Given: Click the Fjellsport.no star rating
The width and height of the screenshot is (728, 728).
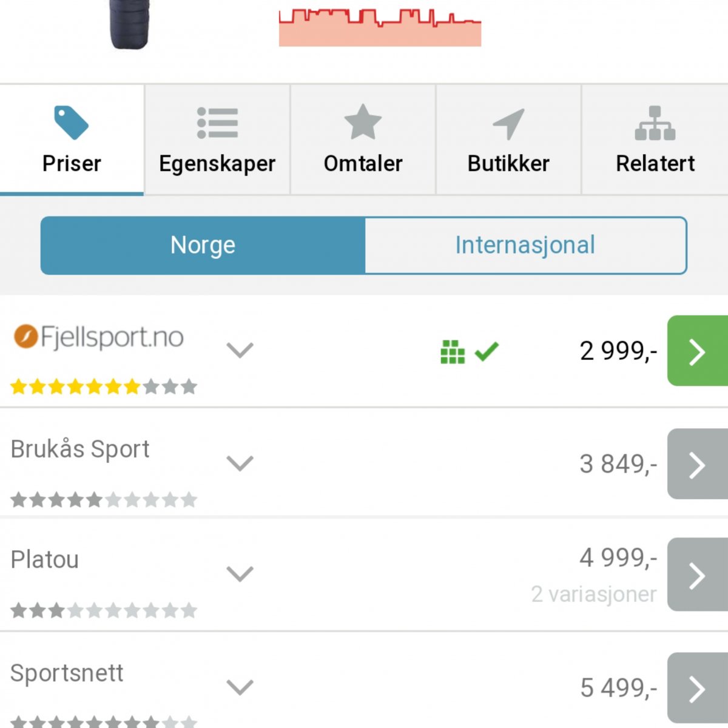Looking at the screenshot, I should click(104, 386).
